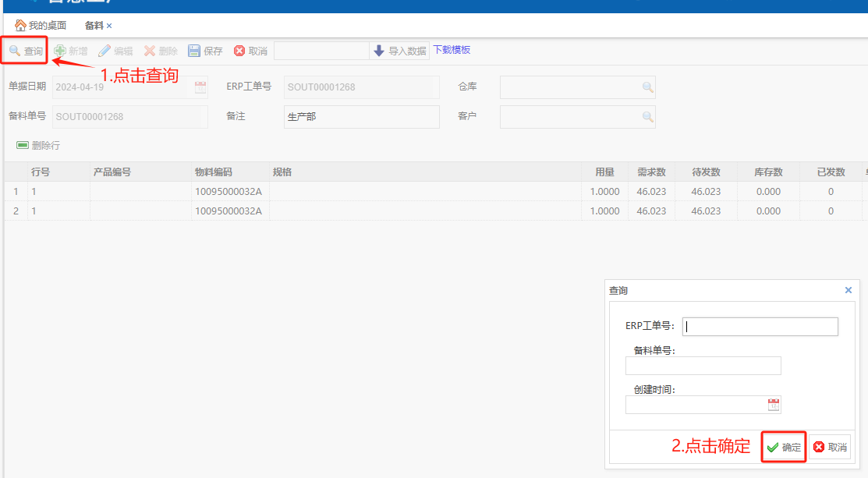Click the 保存 save disk button
The width and height of the screenshot is (868, 478).
pyautogui.click(x=205, y=51)
